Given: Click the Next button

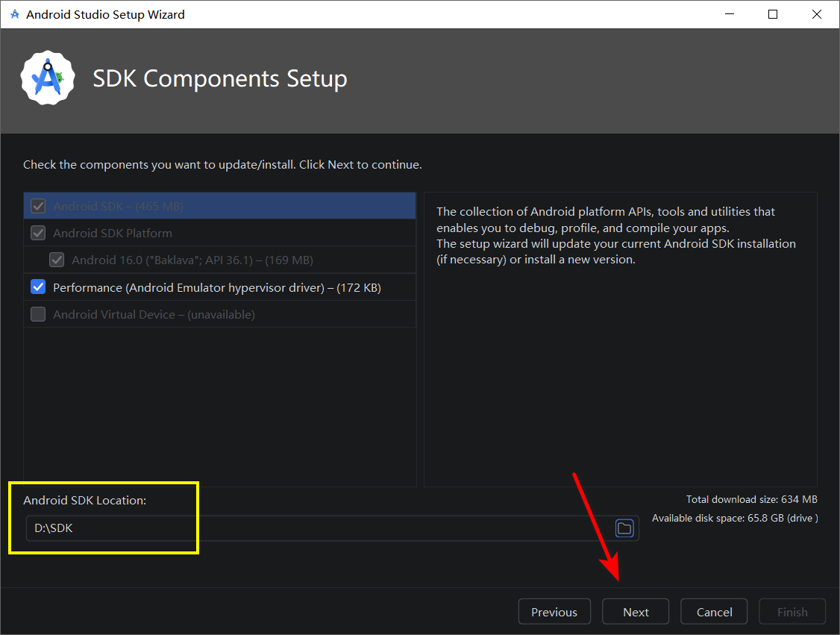Looking at the screenshot, I should pyautogui.click(x=636, y=611).
